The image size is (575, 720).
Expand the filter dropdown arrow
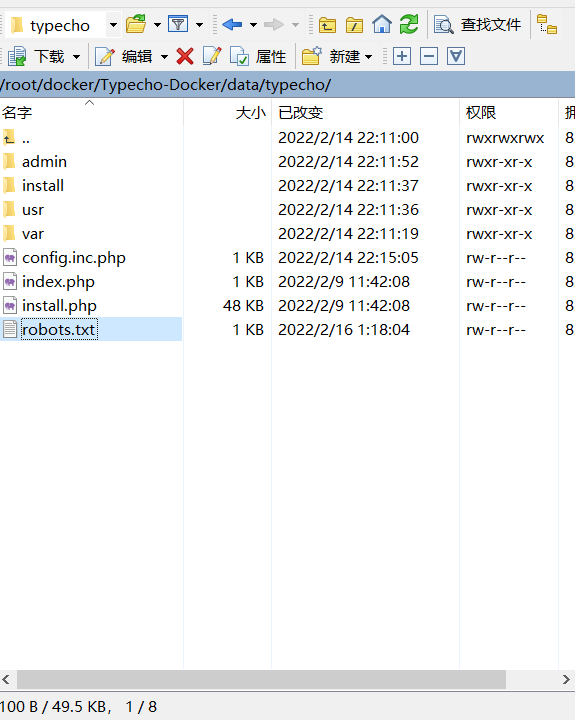(199, 25)
